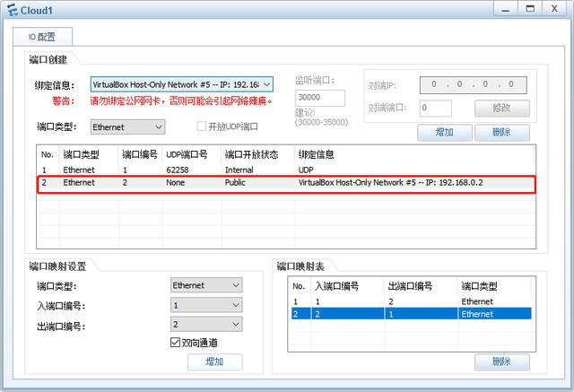Click the 删除 button in port creation

pos(502,132)
